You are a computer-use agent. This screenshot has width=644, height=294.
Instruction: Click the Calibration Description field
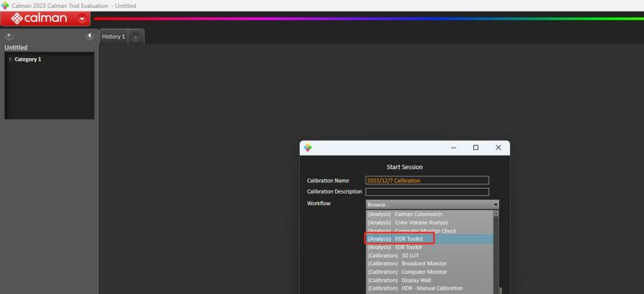(x=427, y=191)
